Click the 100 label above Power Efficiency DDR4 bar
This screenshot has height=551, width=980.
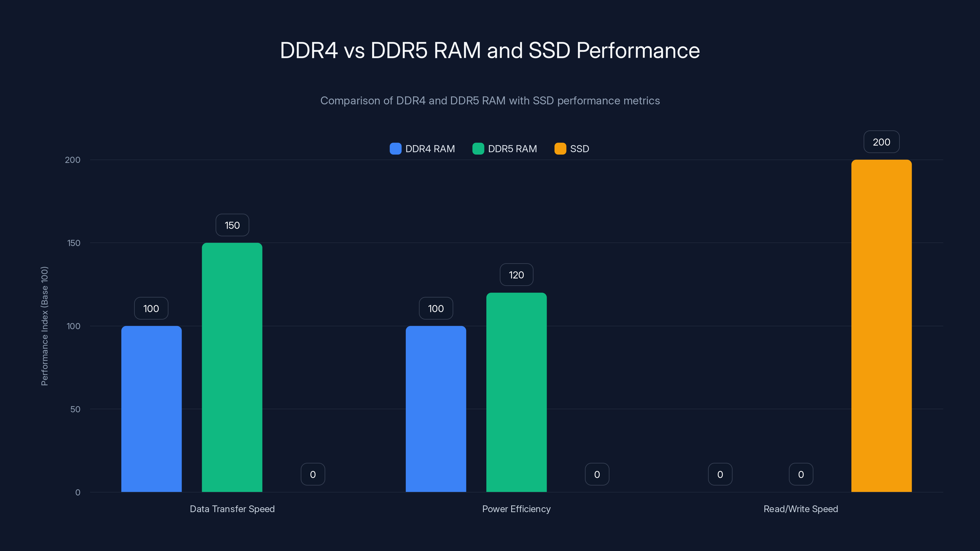[x=435, y=308]
